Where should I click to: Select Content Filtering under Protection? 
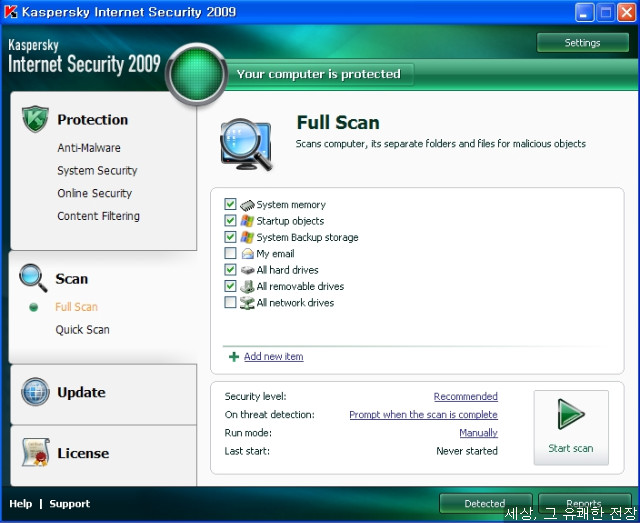coord(98,216)
